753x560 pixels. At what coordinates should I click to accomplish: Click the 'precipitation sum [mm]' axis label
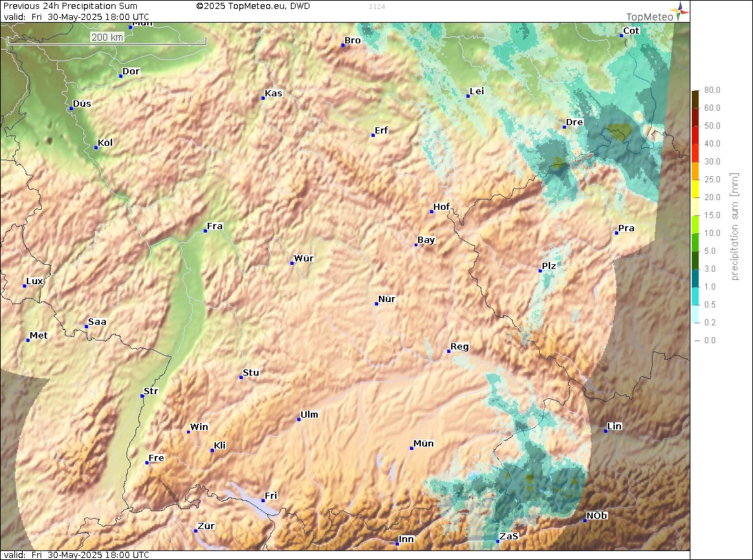point(734,227)
